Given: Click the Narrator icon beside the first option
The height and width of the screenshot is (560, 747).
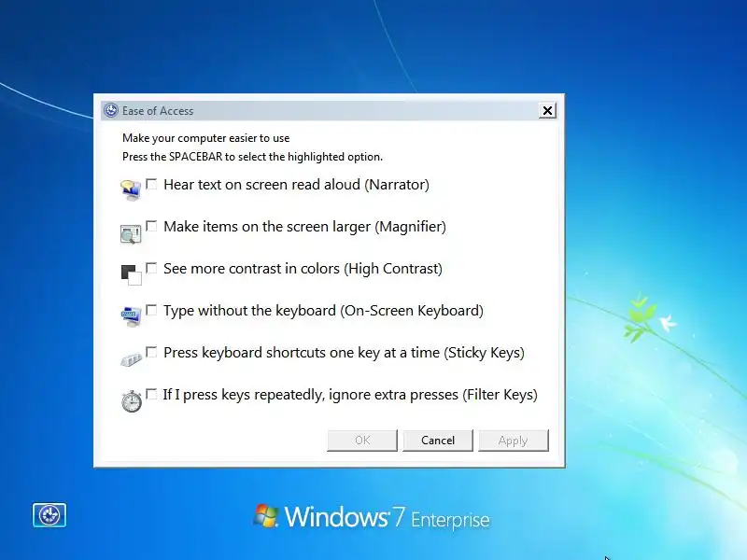Looking at the screenshot, I should (x=131, y=190).
